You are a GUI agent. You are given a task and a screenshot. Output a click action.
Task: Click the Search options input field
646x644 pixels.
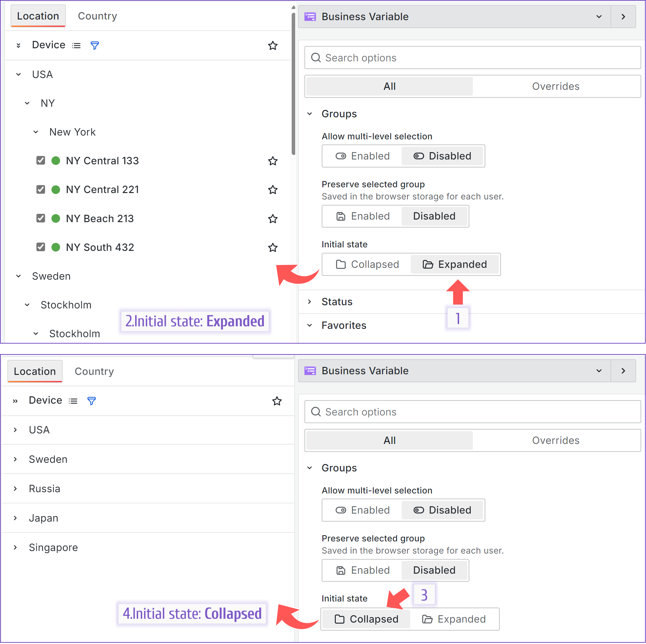coord(471,58)
